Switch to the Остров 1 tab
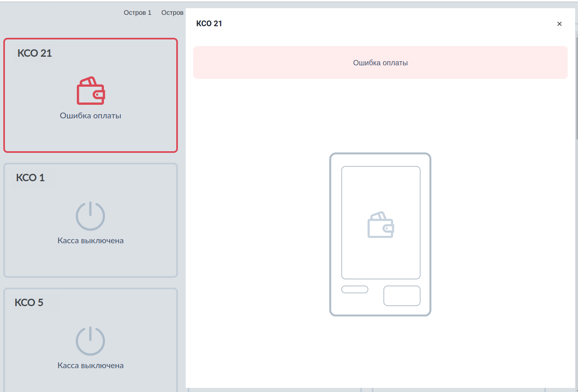 [x=138, y=13]
